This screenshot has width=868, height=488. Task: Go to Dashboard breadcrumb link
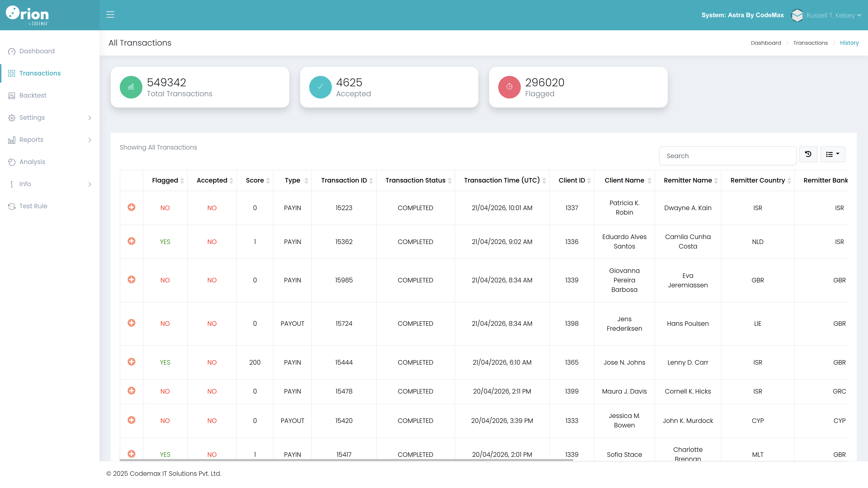point(766,43)
